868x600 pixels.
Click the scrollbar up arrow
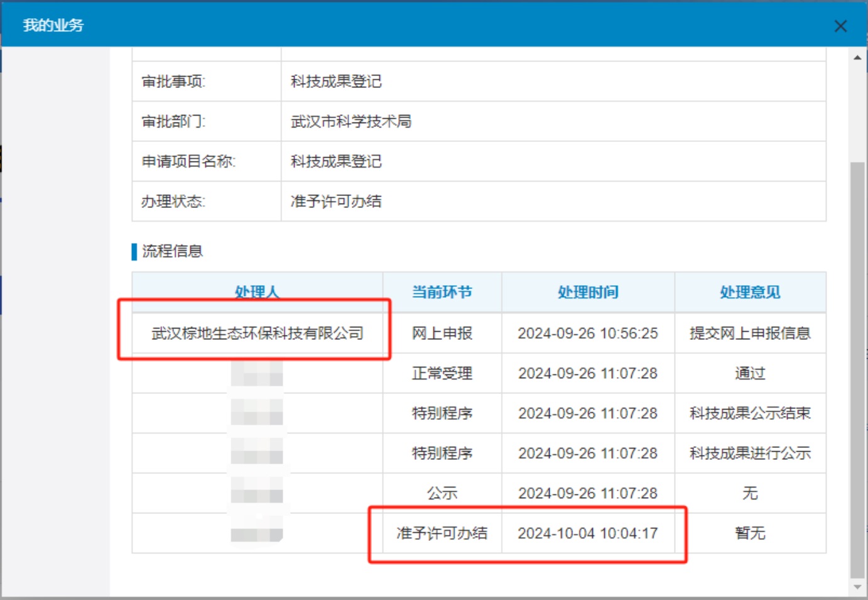(x=857, y=58)
